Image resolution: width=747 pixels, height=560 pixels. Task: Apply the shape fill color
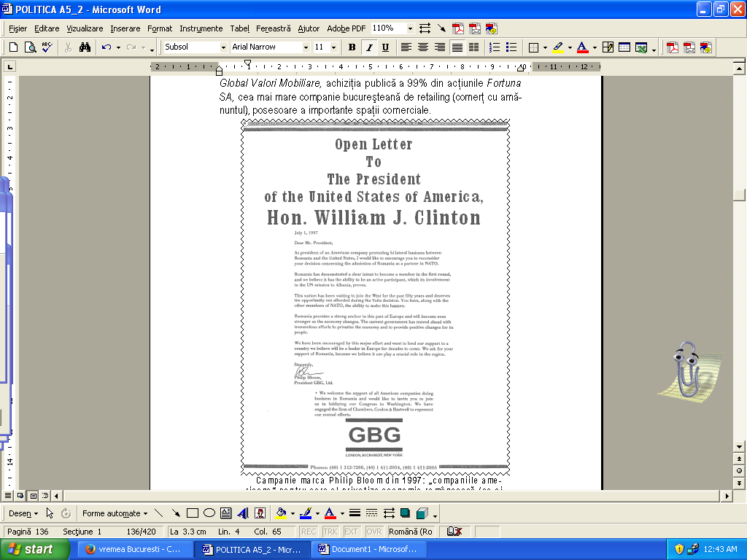point(281,513)
